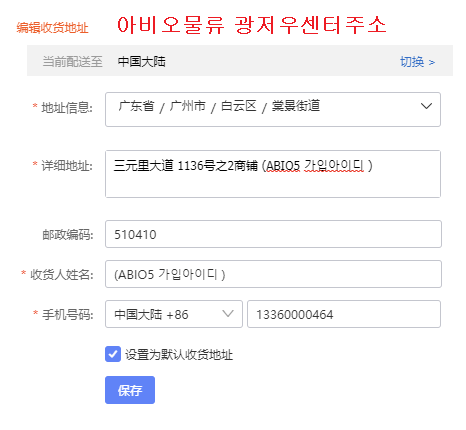
Task: Click the 当前配送至 label in gray bar
Action: [x=72, y=62]
